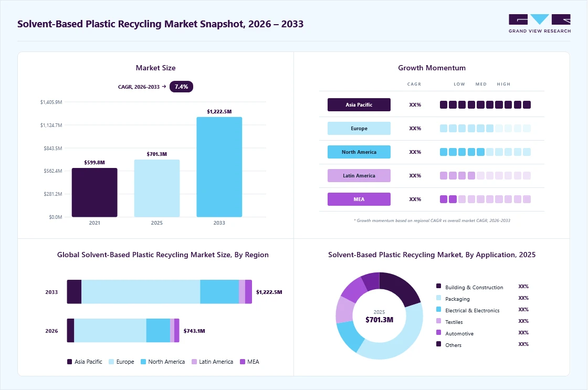Click the MEA momentum squares indicator

pos(485,199)
